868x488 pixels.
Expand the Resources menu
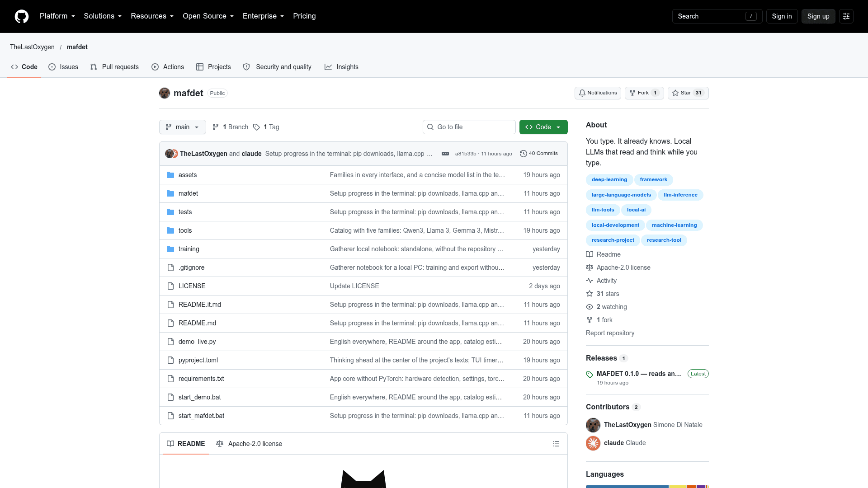[x=152, y=16]
